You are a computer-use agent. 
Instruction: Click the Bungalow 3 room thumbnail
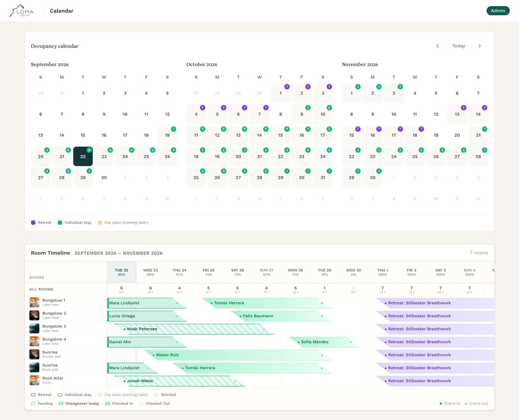pos(34,328)
